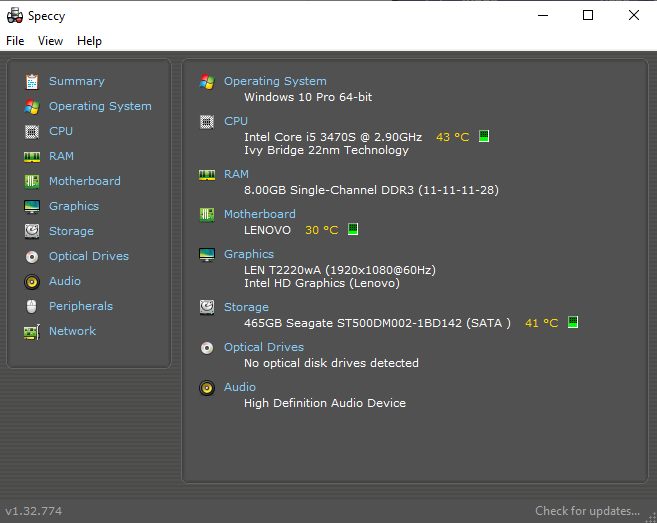Click the green Storage temperature indicator icon
Screen dimensions: 657x523
tap(573, 323)
